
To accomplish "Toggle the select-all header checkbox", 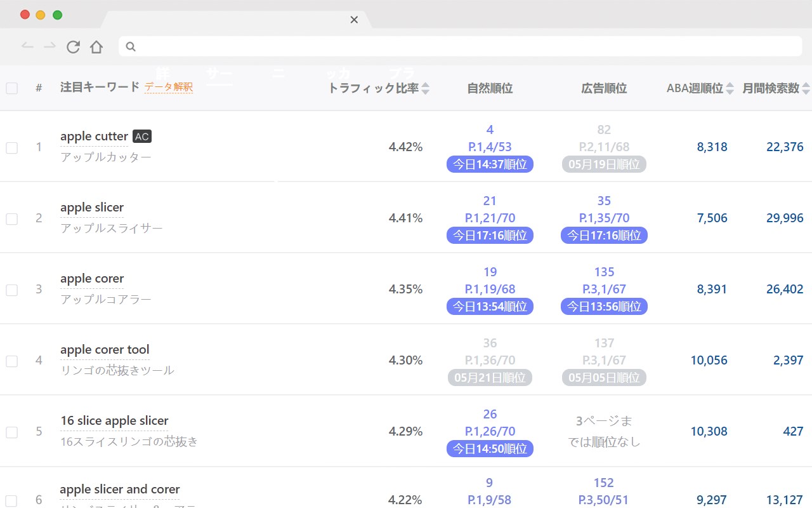I will 12,88.
